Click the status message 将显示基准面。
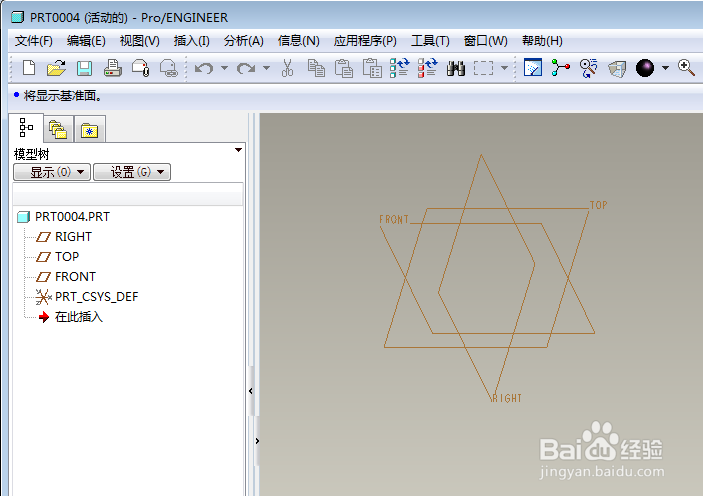Screen dimensions: 703x496 tap(62, 96)
